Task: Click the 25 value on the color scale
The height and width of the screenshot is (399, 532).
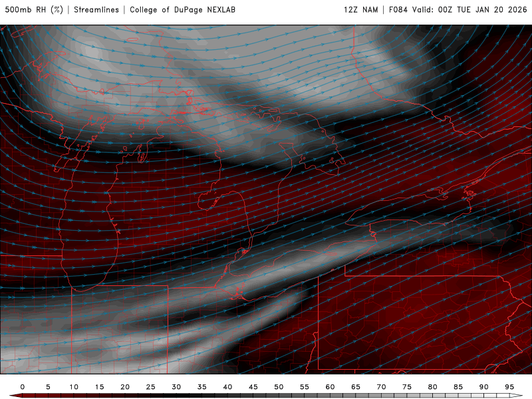Action: [151, 387]
